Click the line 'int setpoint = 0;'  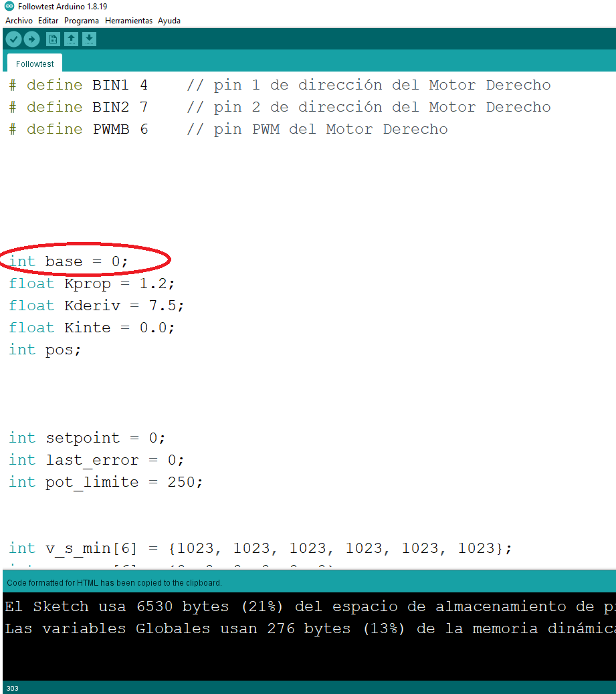point(87,438)
